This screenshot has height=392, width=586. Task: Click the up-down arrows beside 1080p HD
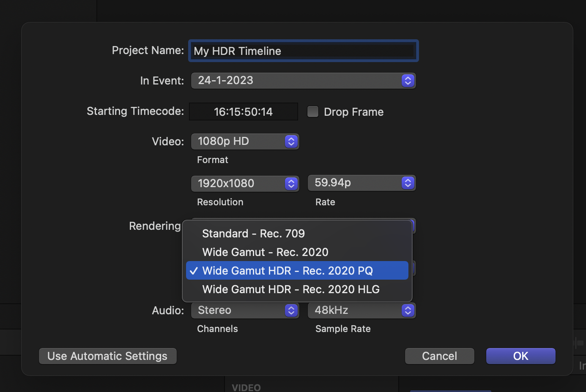coord(291,142)
